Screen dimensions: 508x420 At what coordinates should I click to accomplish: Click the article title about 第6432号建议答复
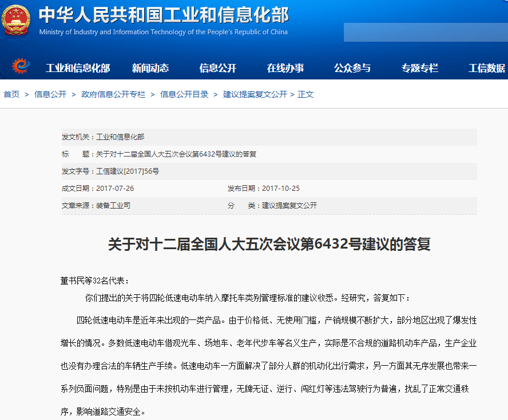click(254, 243)
